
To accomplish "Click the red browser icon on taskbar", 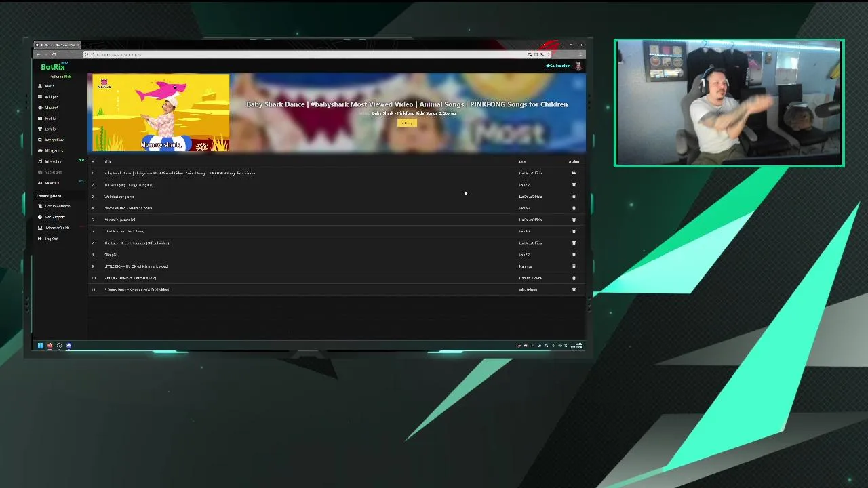I will tap(50, 346).
